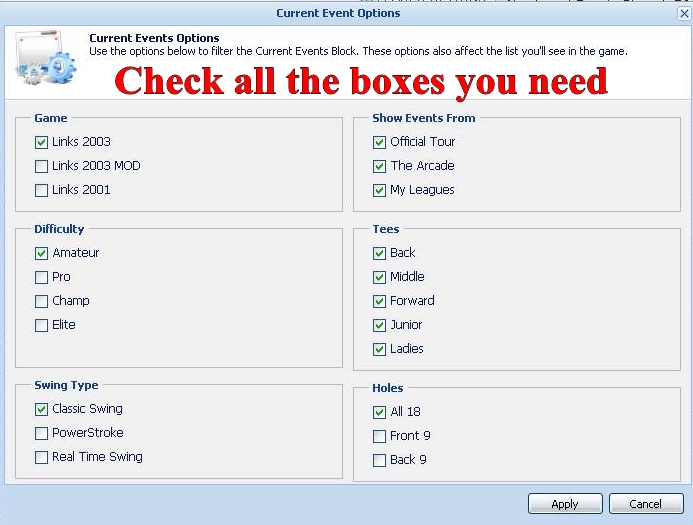The height and width of the screenshot is (525, 693).
Task: Close the Current Event Options dialog
Action: pos(684,14)
